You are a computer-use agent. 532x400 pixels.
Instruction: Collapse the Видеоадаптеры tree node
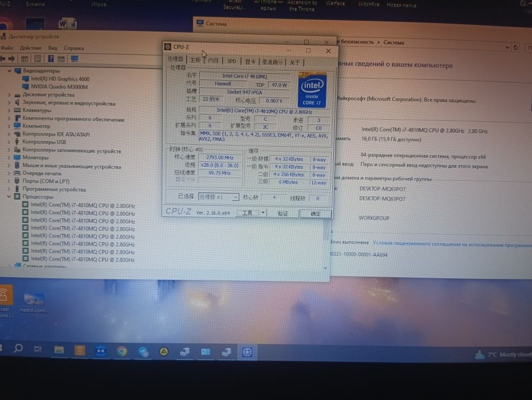pyautogui.click(x=9, y=71)
